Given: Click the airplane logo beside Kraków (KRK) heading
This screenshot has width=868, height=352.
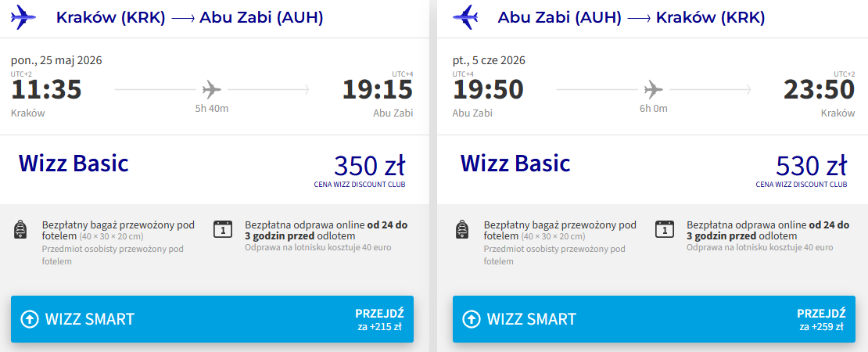Looking at the screenshot, I should click(x=25, y=16).
